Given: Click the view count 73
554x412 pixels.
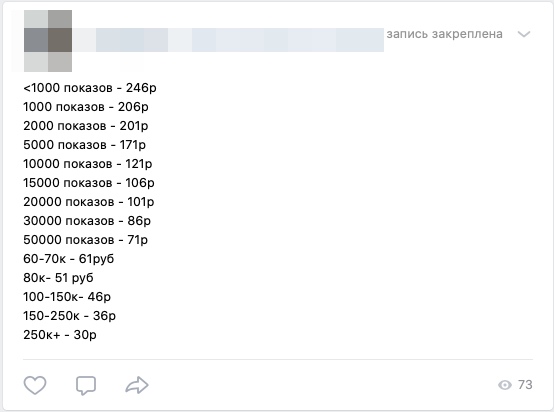Looking at the screenshot, I should click(x=525, y=384).
